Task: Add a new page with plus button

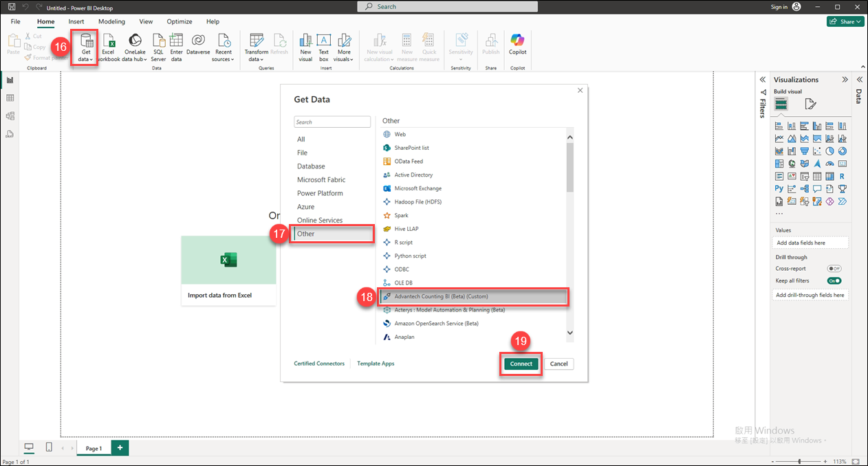Action: (120, 448)
